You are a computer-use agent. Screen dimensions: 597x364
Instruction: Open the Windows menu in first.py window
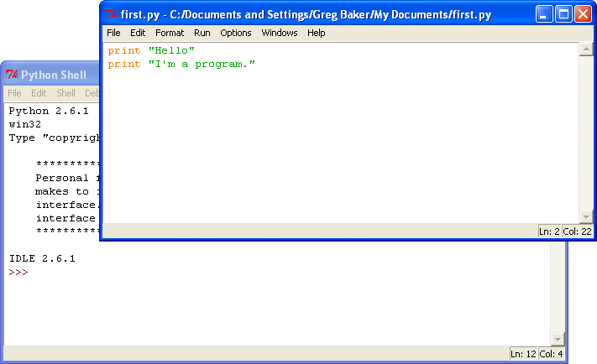[x=279, y=33]
